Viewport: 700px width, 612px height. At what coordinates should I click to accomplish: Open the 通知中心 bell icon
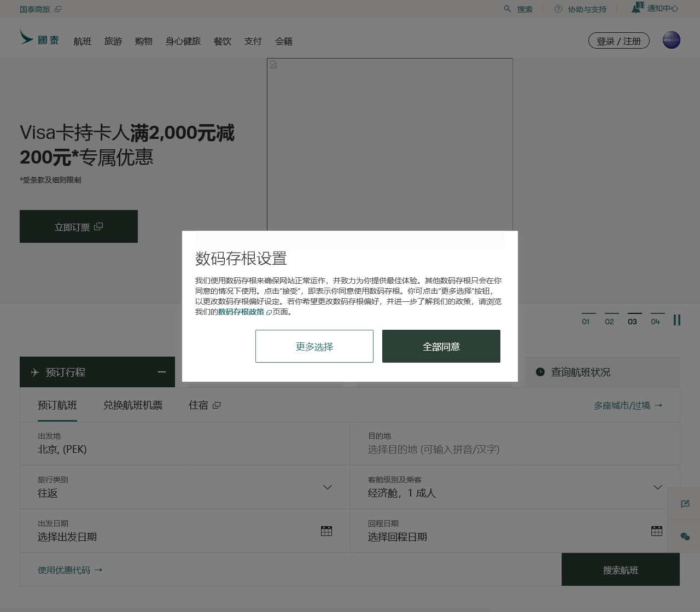(638, 8)
